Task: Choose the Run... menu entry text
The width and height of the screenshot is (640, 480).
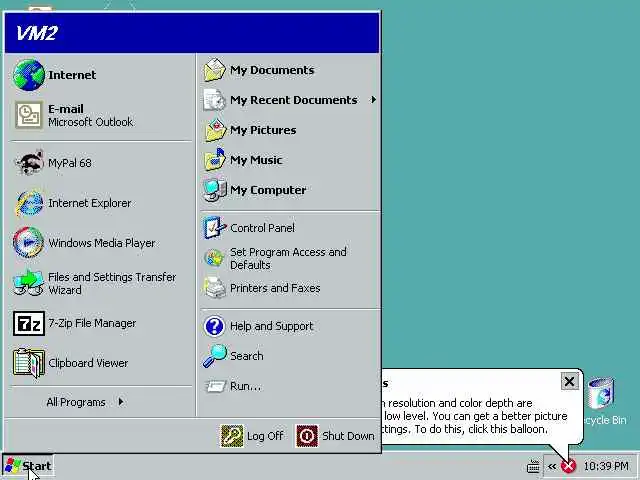Action: pyautogui.click(x=245, y=386)
